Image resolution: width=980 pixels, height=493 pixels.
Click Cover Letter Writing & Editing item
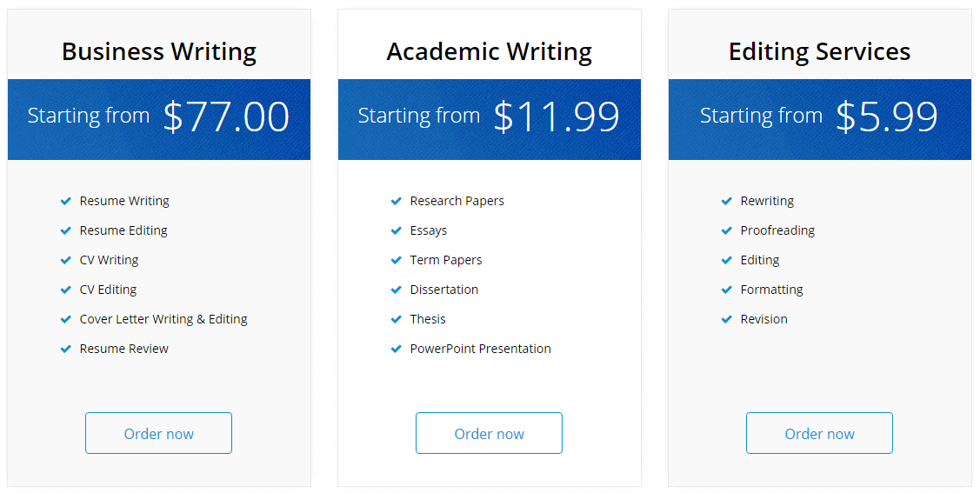(163, 319)
